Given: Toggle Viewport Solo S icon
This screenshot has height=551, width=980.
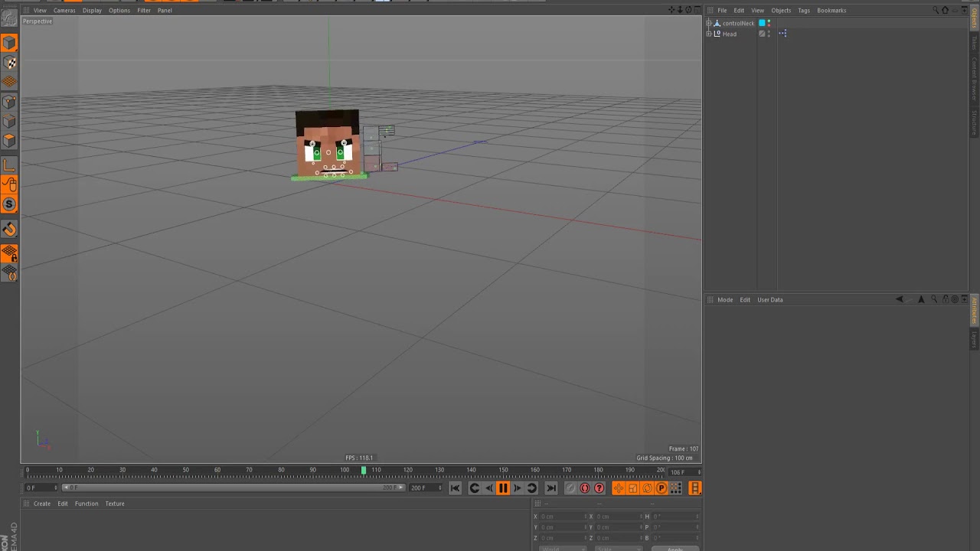Looking at the screenshot, I should 9,204.
